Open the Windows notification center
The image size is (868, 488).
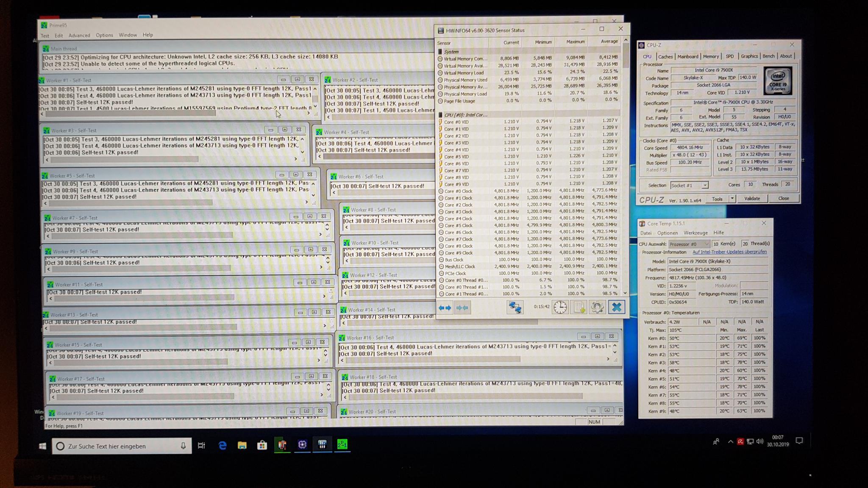[799, 441]
